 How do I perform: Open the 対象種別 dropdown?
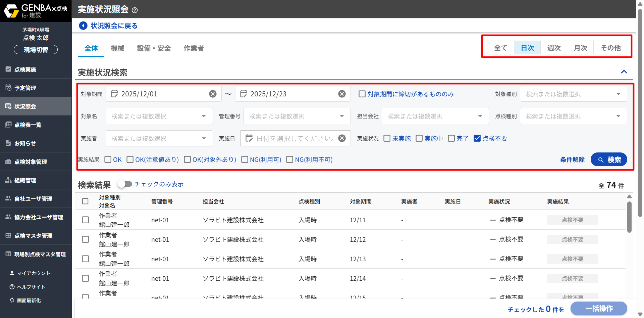click(x=573, y=94)
